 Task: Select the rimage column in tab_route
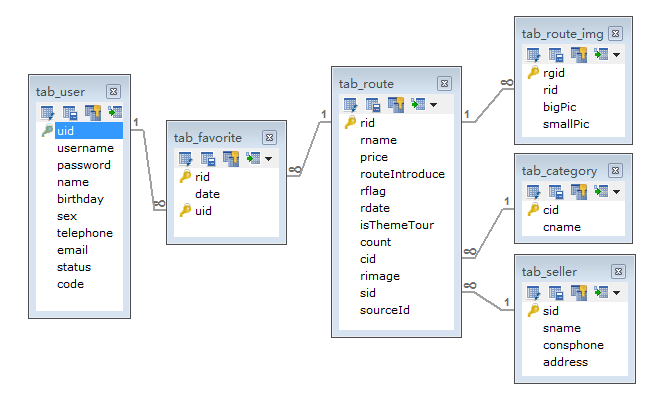(380, 276)
